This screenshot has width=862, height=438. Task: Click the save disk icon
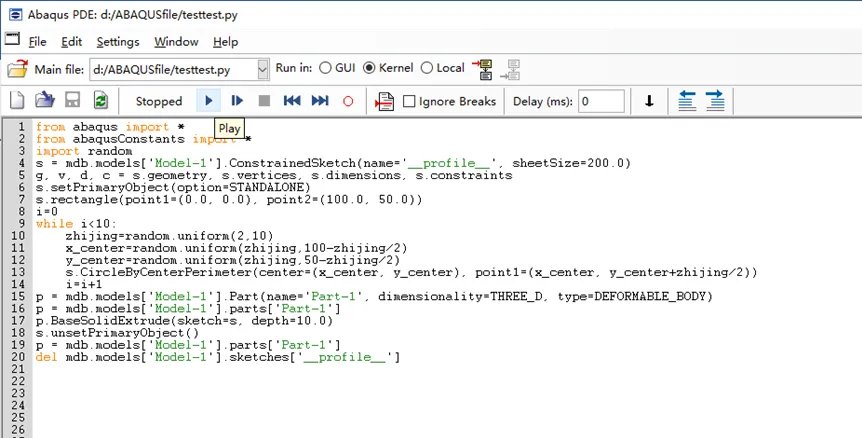[73, 100]
